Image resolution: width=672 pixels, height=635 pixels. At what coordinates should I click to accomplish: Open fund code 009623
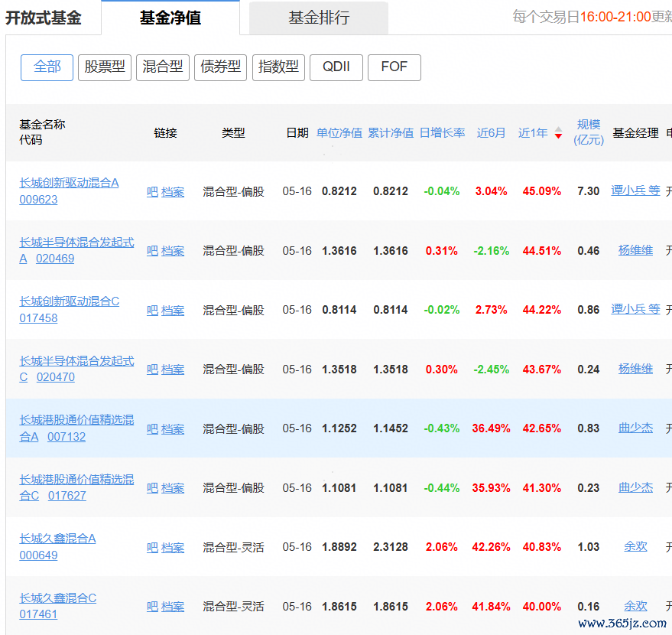coord(38,200)
